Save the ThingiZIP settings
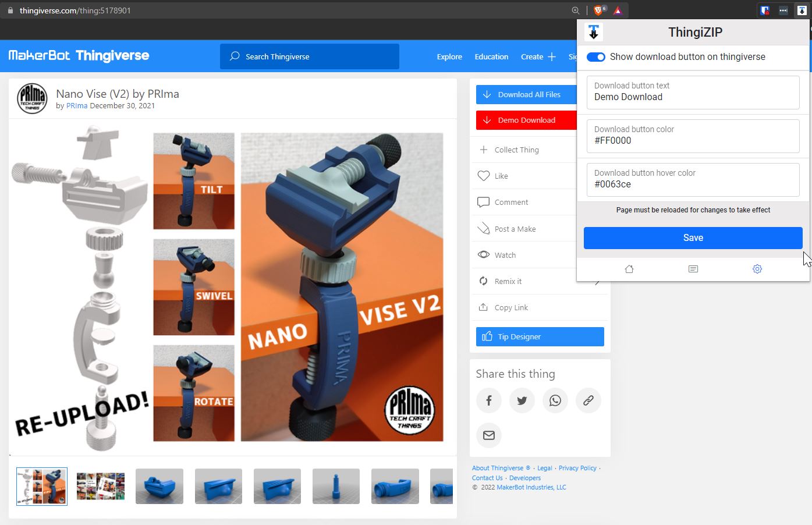The width and height of the screenshot is (812, 525). point(693,237)
